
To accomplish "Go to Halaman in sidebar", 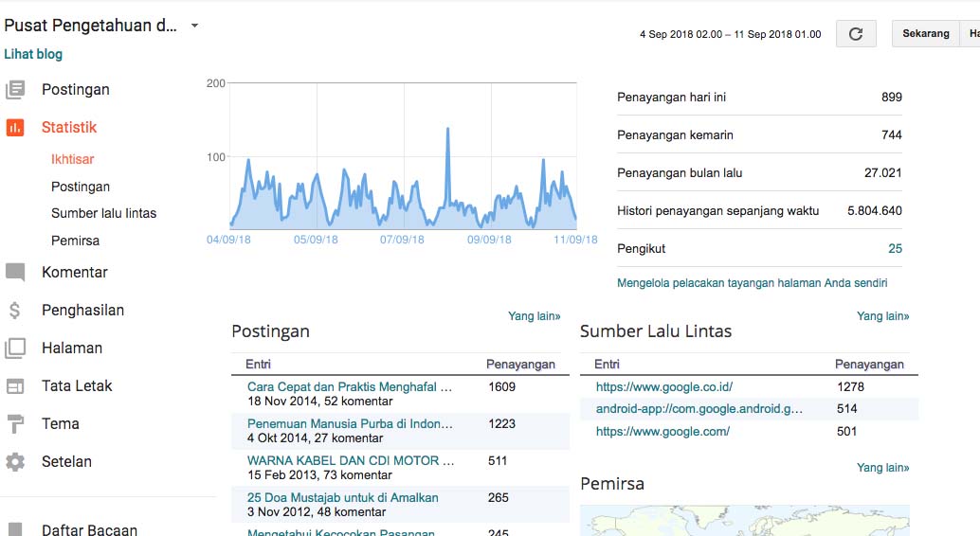I will [72, 348].
